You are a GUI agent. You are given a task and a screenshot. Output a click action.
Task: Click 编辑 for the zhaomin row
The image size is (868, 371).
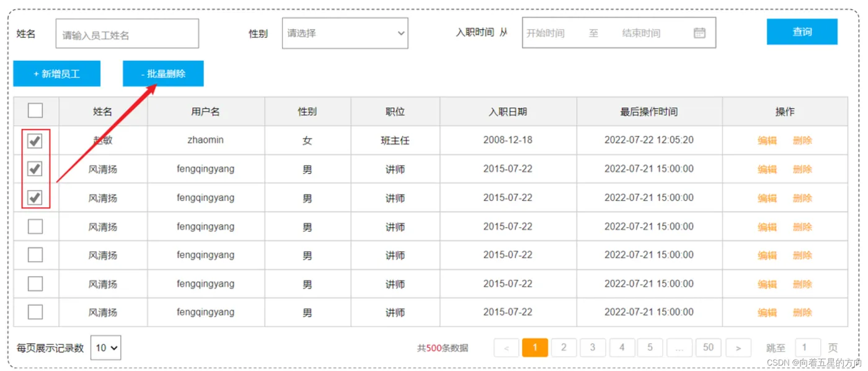(x=767, y=141)
